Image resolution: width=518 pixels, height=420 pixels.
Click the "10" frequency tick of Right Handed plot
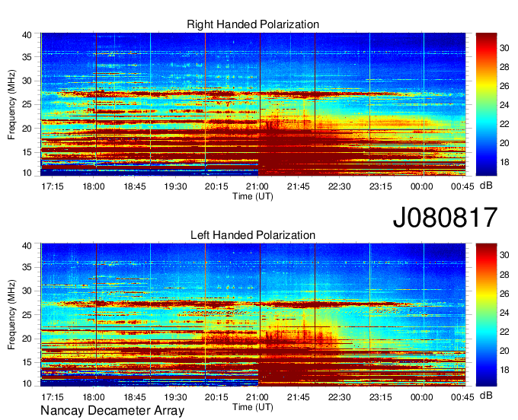27,173
